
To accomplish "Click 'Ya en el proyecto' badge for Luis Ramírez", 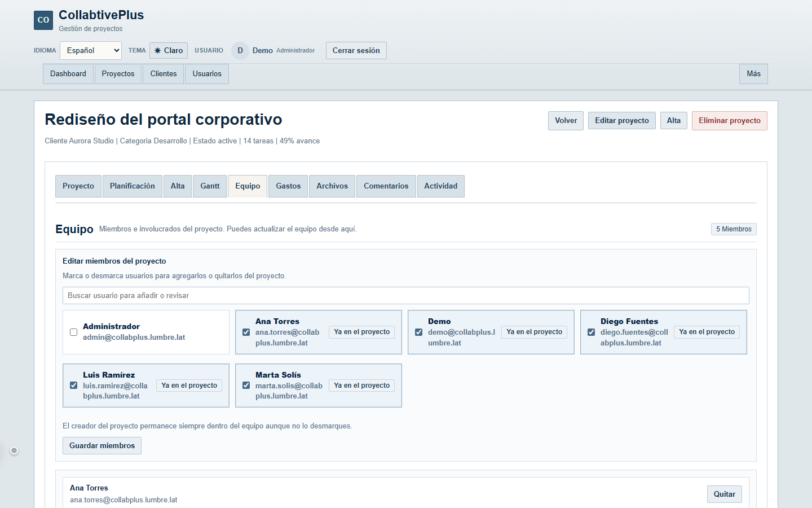I will [189, 386].
